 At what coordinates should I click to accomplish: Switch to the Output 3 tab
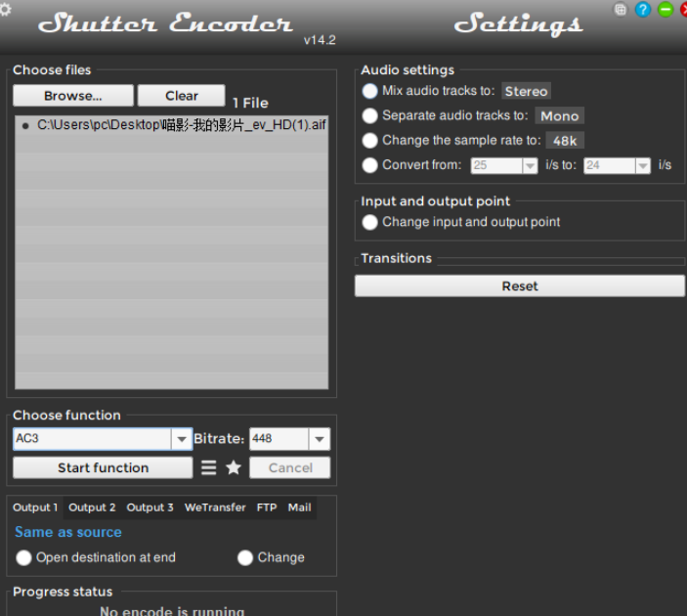(x=150, y=507)
